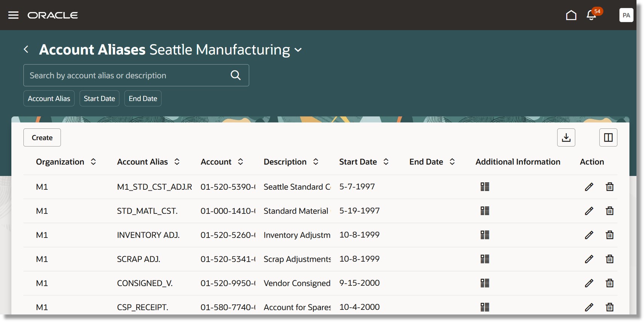644x322 pixels.
Task: Go to the home page icon
Action: click(571, 15)
